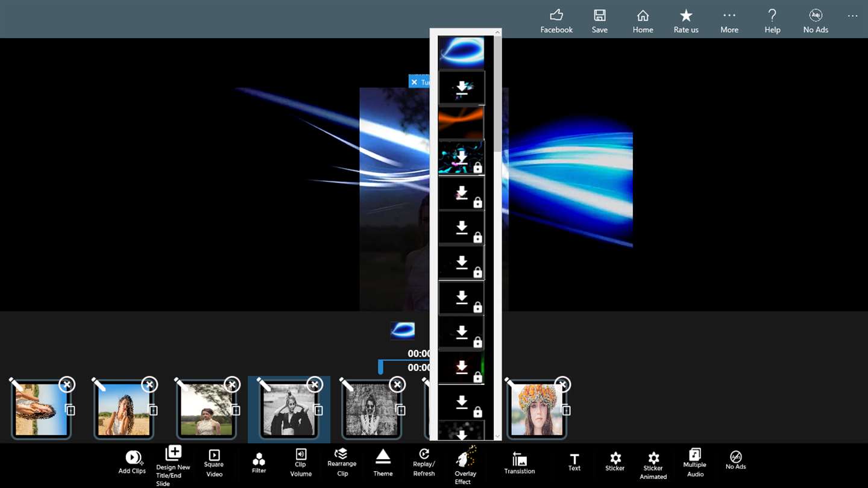Open the Clip Volume control
868x488 pixels.
tap(301, 463)
